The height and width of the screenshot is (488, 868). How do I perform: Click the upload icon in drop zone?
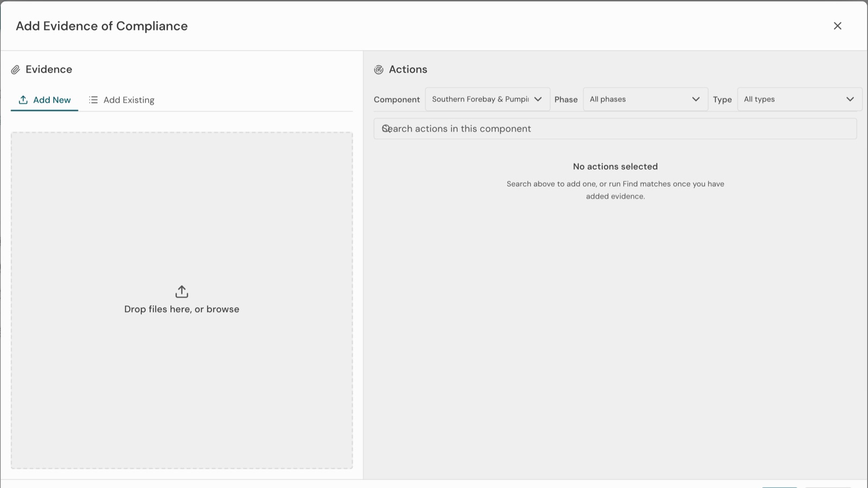click(182, 292)
